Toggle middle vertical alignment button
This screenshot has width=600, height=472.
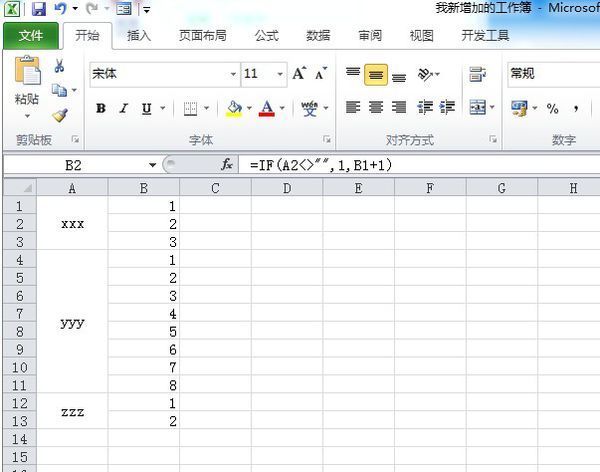(x=376, y=74)
